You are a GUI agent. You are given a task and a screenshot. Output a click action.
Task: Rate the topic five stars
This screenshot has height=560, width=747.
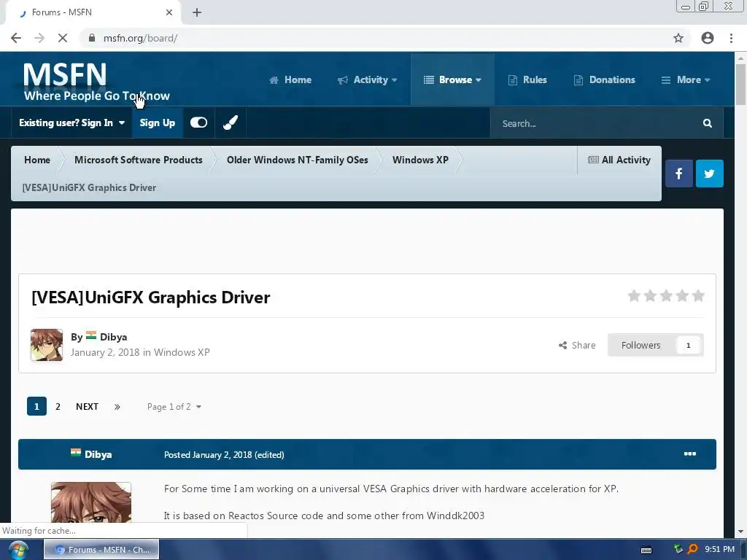(698, 296)
